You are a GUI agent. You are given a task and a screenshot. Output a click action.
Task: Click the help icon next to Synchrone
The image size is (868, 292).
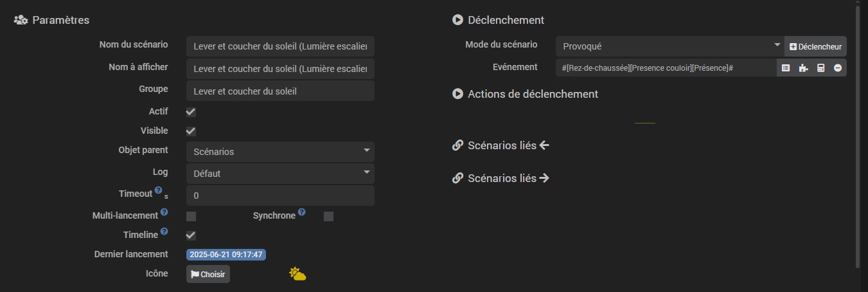301,212
